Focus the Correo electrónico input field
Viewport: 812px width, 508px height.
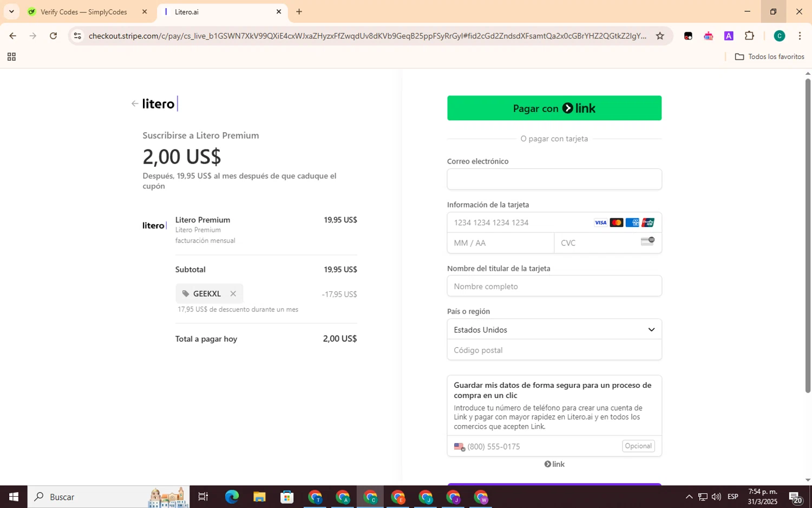554,179
